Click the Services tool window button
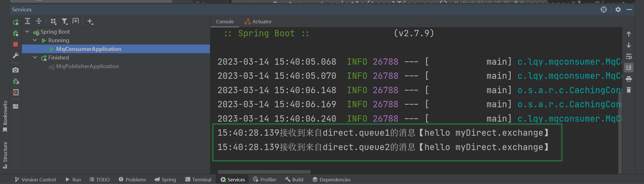This screenshot has height=184, width=644. 233,179
